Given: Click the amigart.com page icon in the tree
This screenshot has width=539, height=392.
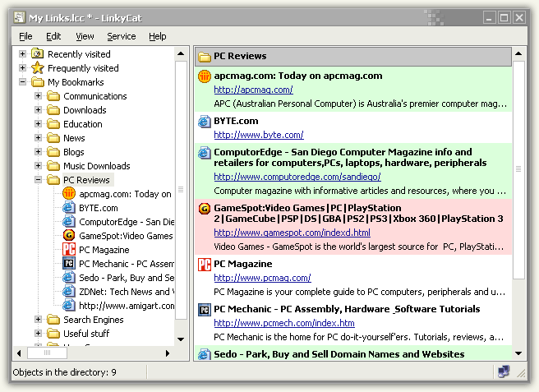Looking at the screenshot, I should [69, 306].
